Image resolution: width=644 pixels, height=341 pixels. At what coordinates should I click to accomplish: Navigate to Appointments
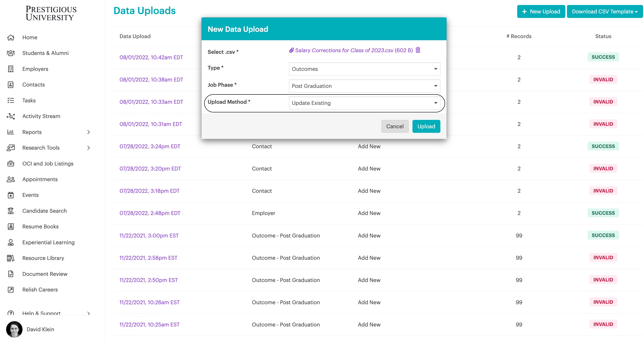[40, 179]
